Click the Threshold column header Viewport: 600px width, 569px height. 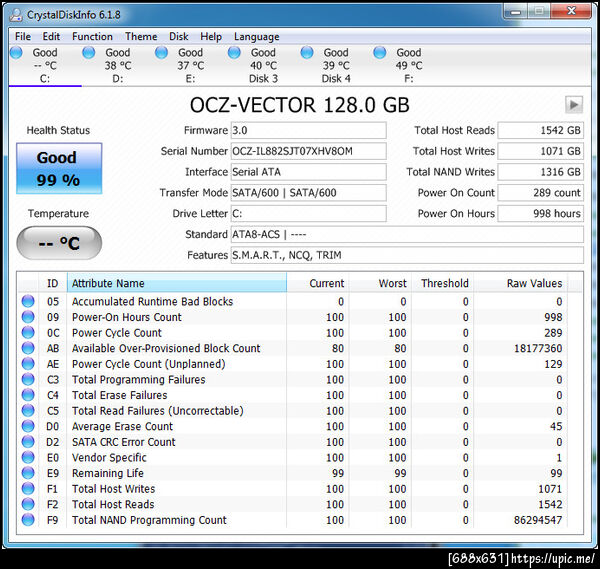coord(443,283)
